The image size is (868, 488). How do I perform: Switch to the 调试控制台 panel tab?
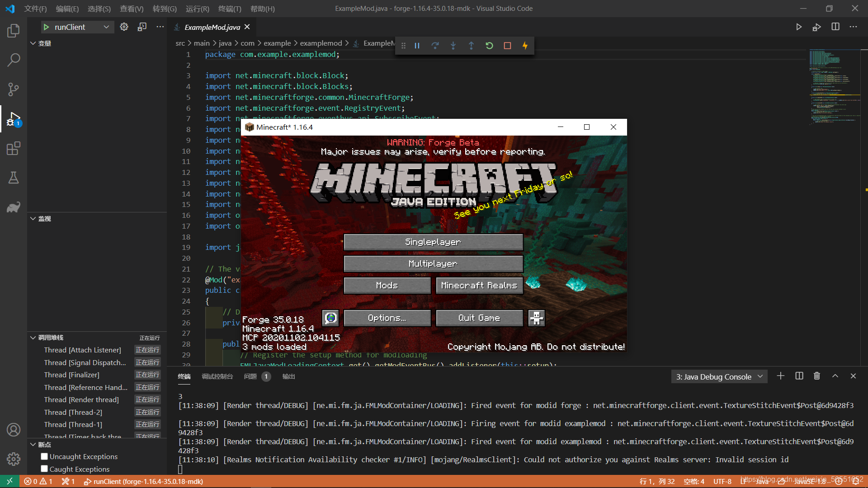point(217,376)
